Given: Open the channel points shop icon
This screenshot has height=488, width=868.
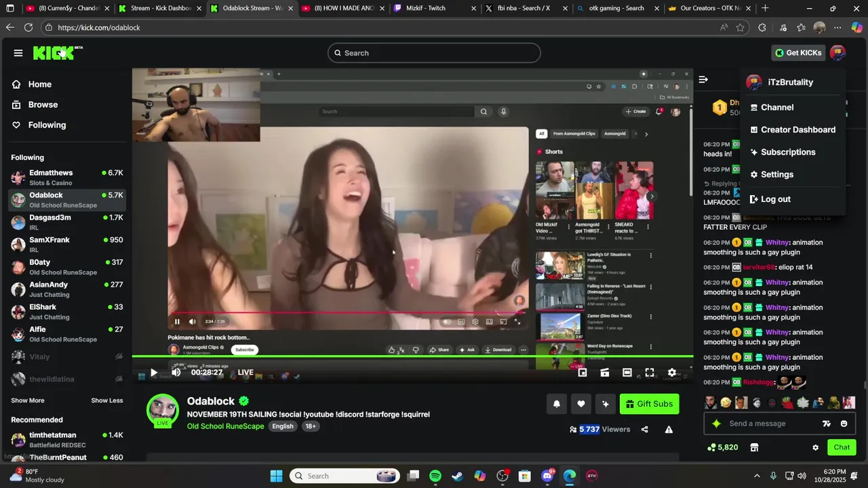Looking at the screenshot, I should [754, 447].
